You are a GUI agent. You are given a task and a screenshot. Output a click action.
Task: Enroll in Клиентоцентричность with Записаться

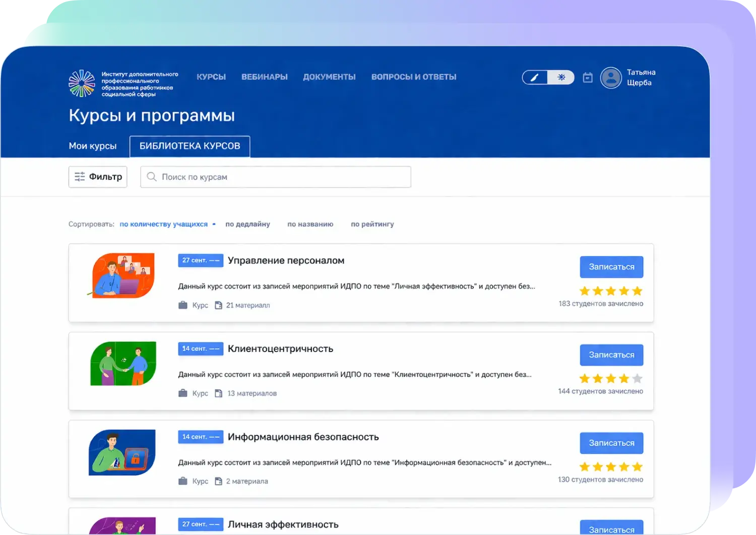tap(611, 355)
